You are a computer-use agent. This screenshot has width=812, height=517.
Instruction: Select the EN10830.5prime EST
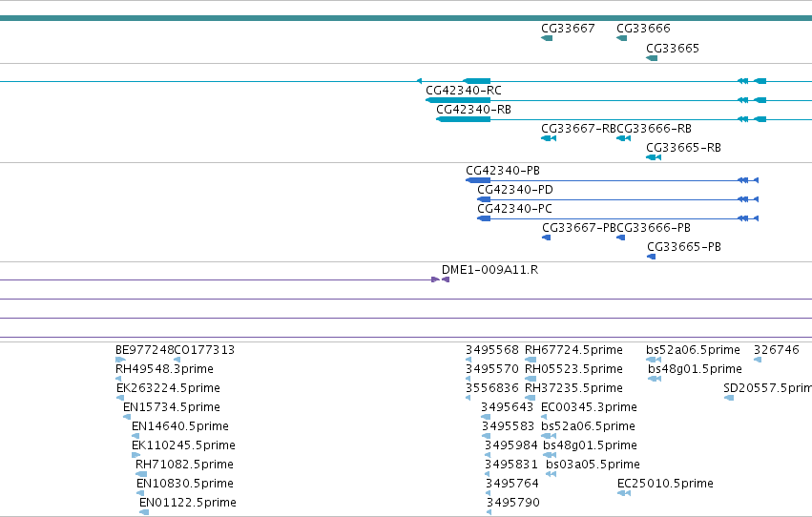(x=185, y=485)
